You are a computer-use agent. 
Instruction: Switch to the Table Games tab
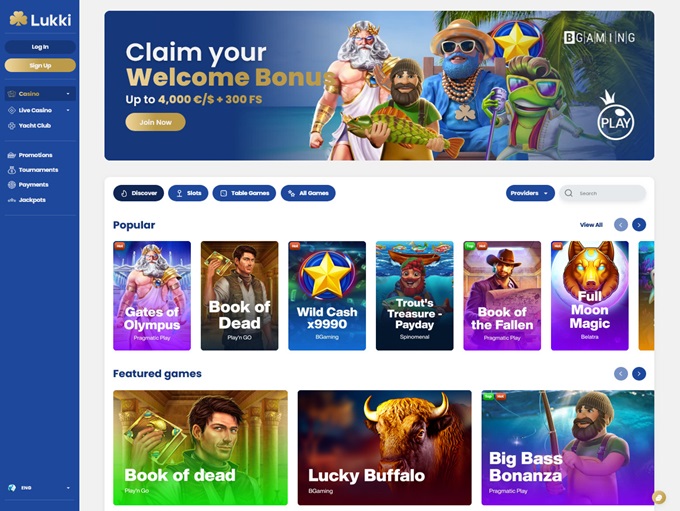(244, 193)
